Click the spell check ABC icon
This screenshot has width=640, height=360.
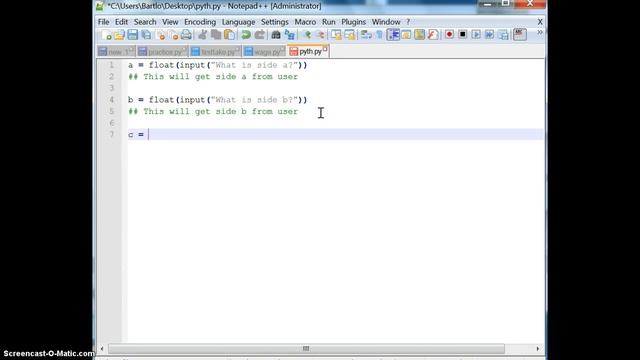(x=520, y=34)
